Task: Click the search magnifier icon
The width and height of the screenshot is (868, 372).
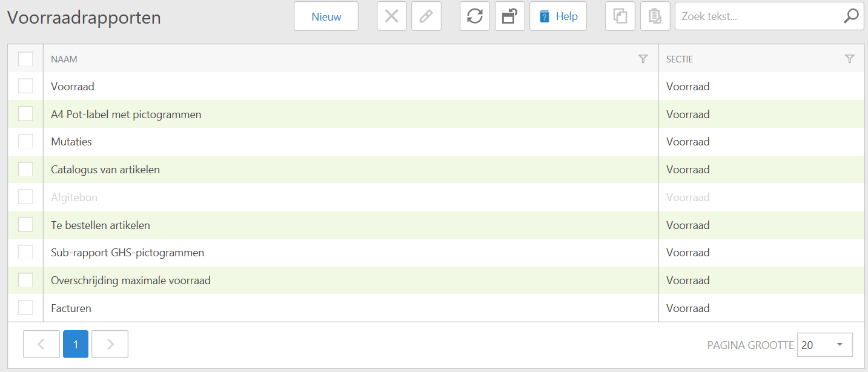Action: (x=851, y=16)
